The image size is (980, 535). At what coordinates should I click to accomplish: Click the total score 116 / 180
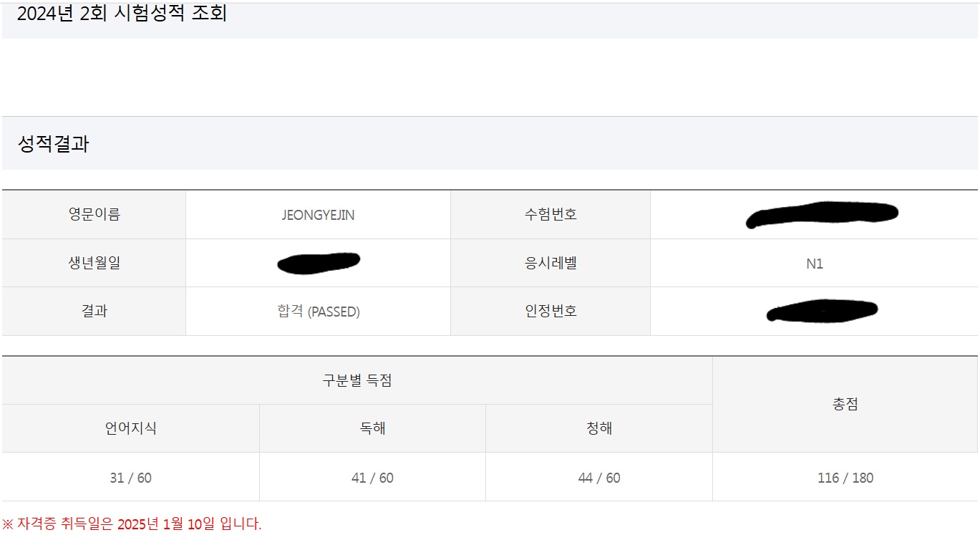[845, 478]
